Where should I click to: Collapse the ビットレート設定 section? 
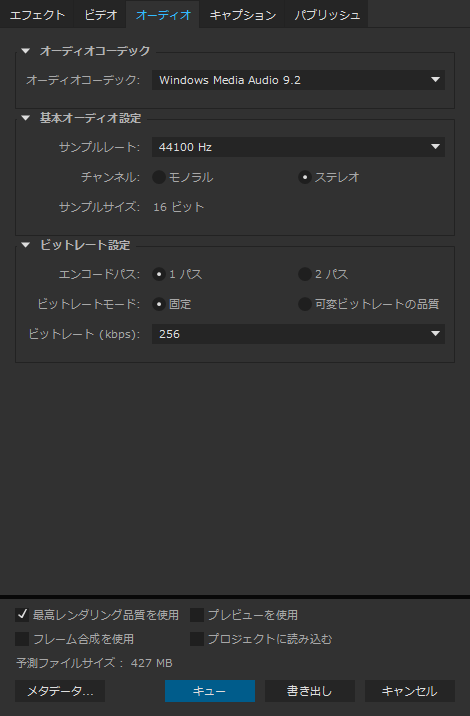(x=26, y=245)
